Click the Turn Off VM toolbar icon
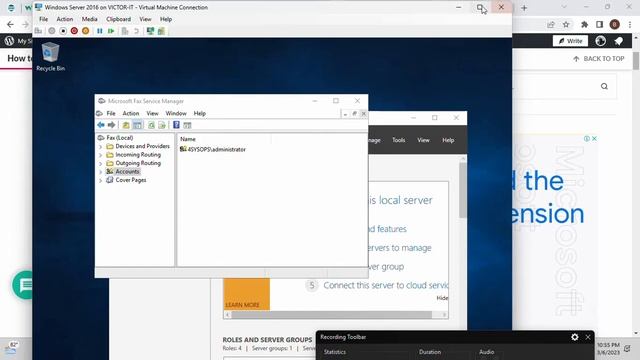This screenshot has height=360, width=640. click(63, 31)
